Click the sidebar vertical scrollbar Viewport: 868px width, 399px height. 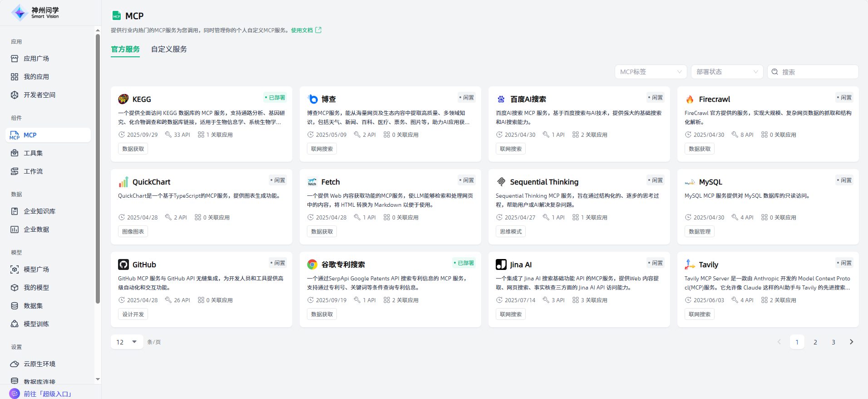98,168
